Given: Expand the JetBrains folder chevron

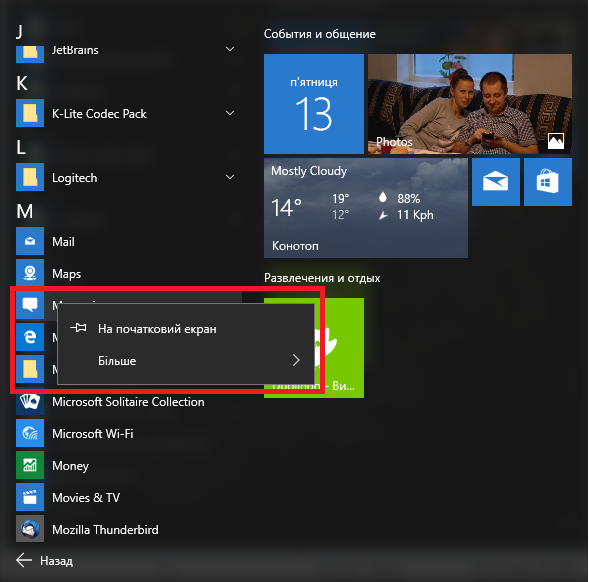Looking at the screenshot, I should coord(230,49).
